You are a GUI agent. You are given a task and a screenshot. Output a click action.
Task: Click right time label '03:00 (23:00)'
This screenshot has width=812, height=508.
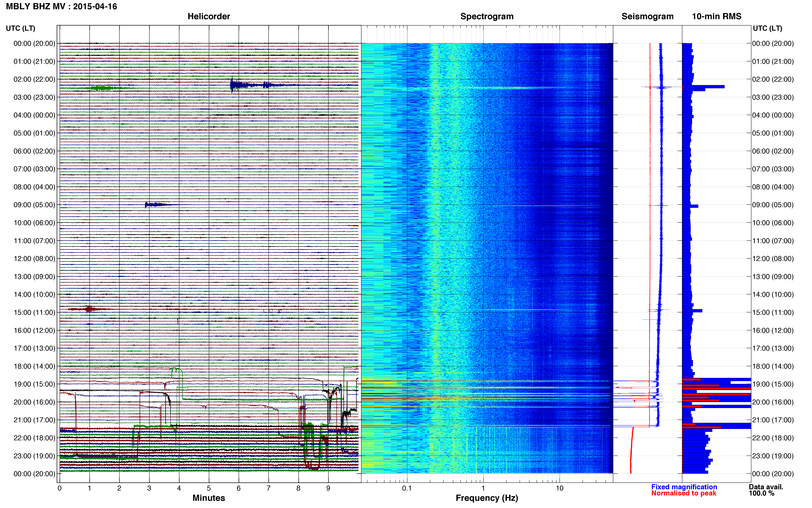click(x=773, y=97)
